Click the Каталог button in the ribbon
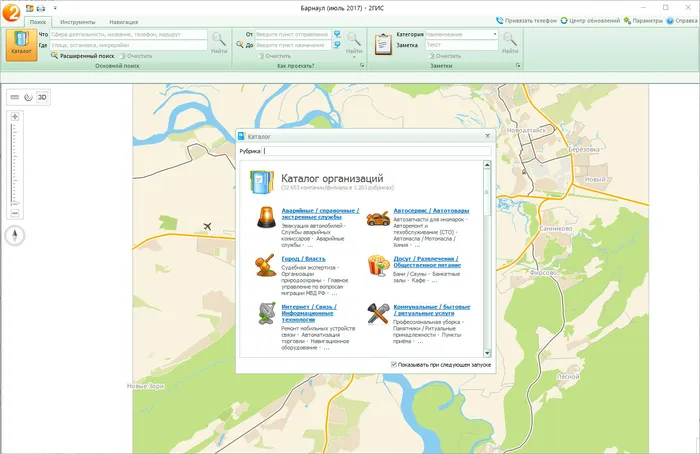Screen dimensions: 700x454 [21, 45]
